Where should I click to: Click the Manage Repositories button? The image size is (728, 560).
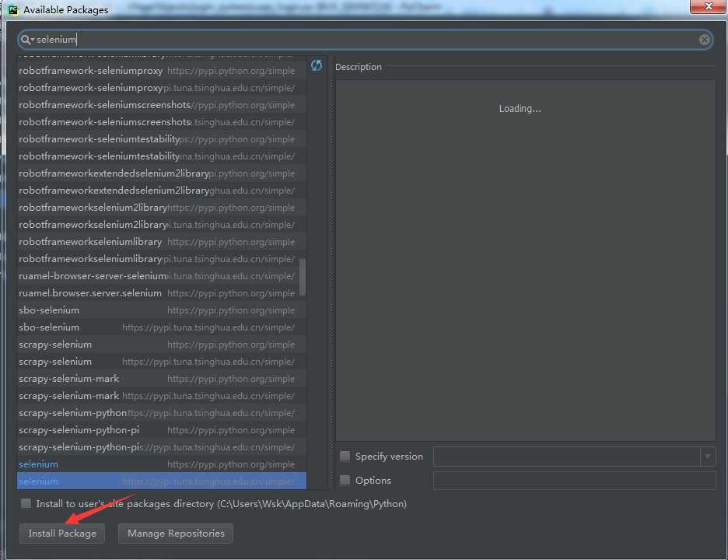pos(176,534)
